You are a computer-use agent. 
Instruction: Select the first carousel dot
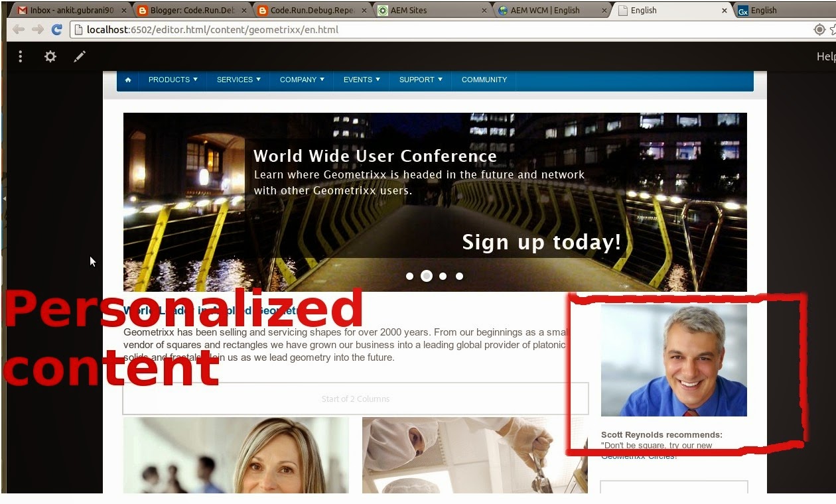[410, 276]
